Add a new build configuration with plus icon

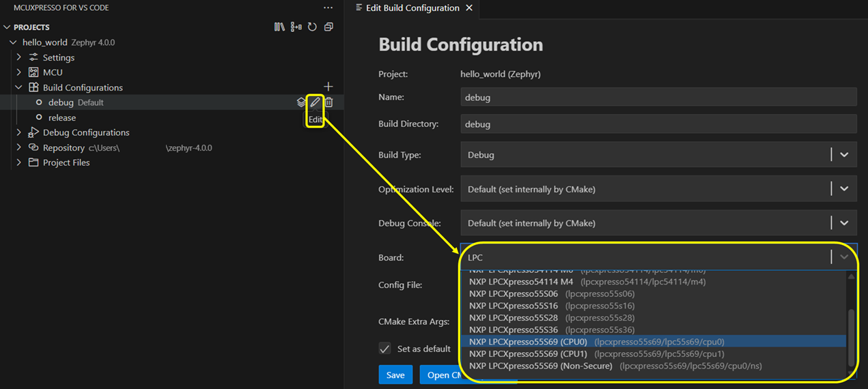(328, 87)
